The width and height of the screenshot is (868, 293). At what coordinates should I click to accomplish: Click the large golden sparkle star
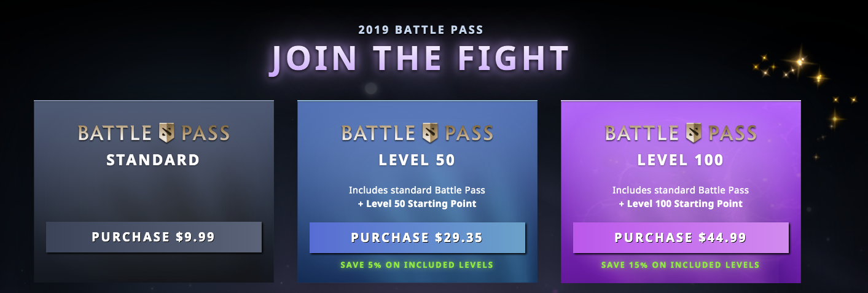(x=799, y=61)
